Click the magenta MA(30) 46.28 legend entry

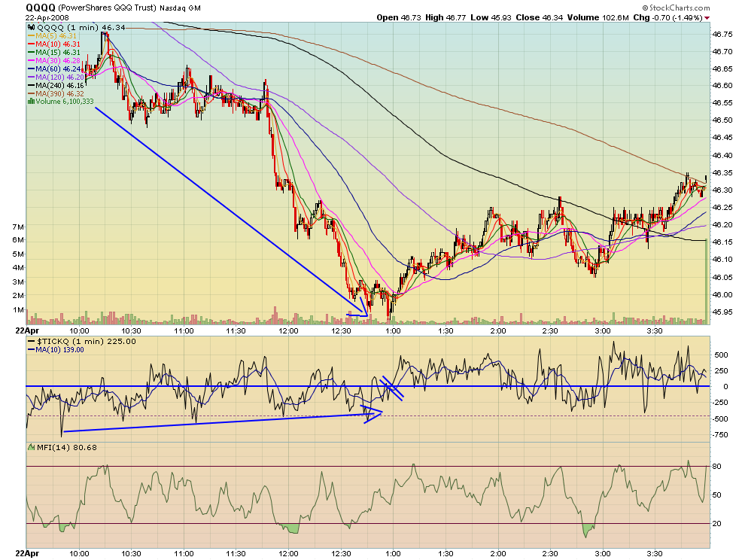click(58, 61)
